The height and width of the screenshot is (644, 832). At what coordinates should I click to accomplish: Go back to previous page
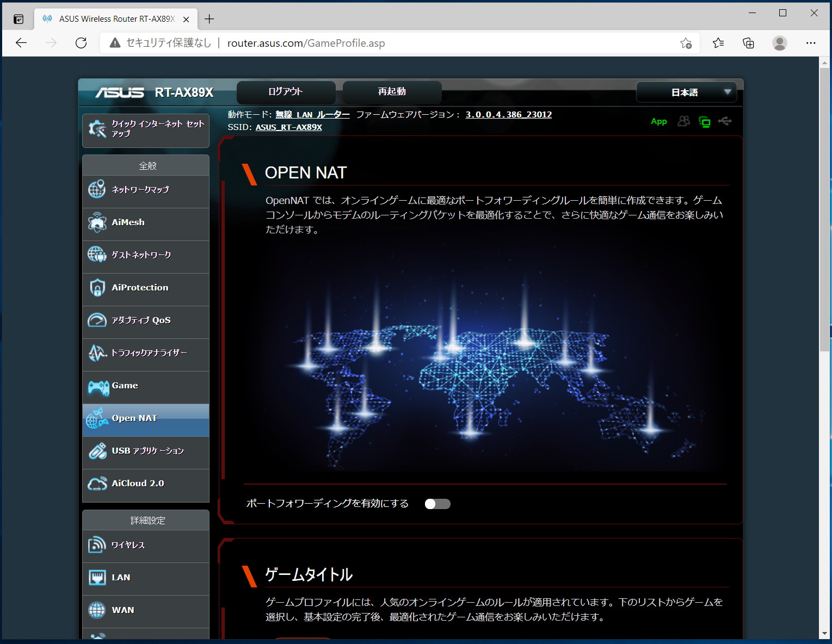[21, 43]
